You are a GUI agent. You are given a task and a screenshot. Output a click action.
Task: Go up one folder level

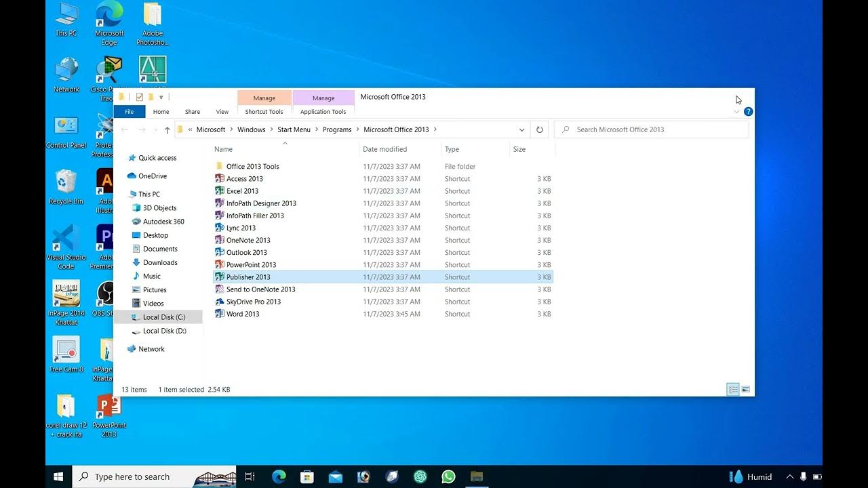click(x=167, y=129)
